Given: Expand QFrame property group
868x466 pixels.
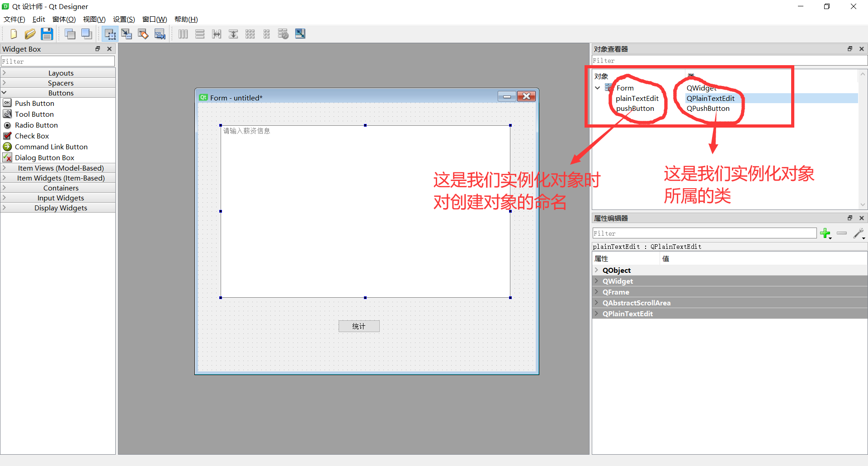Looking at the screenshot, I should point(596,292).
